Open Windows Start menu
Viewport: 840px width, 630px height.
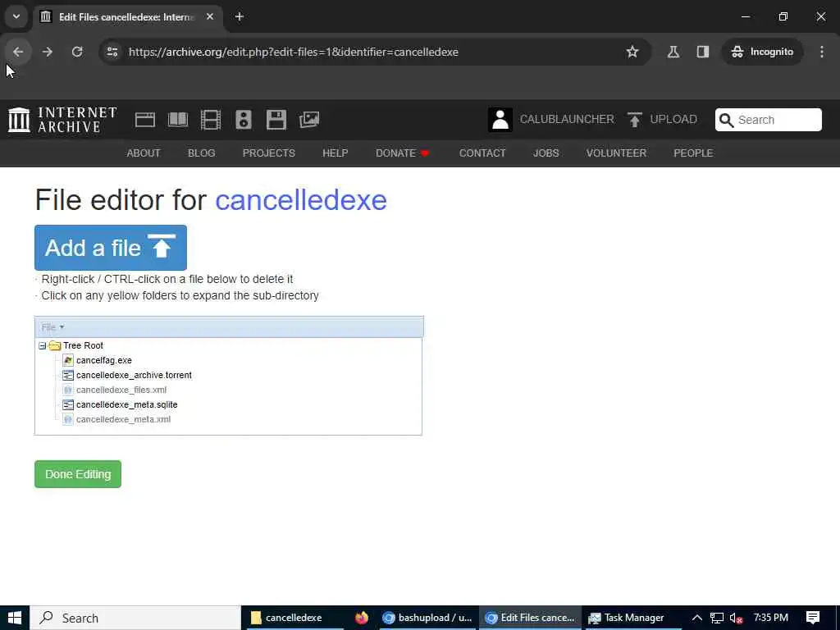[15, 618]
